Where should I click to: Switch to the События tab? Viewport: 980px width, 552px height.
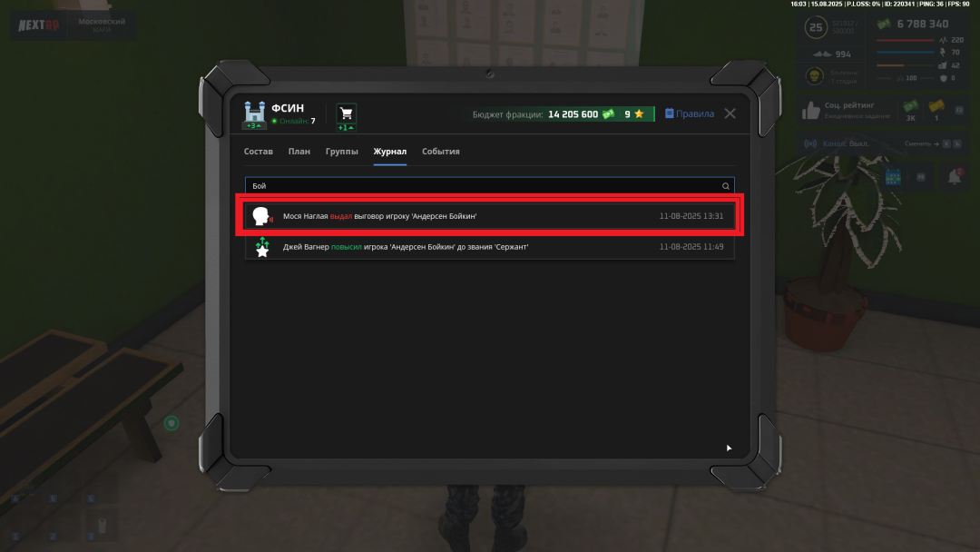click(441, 152)
